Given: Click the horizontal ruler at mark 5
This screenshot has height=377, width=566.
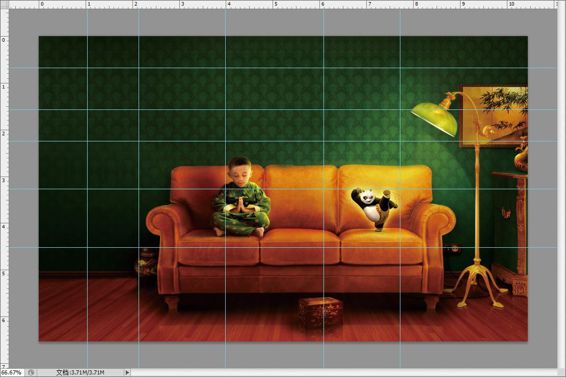Looking at the screenshot, I should [275, 4].
